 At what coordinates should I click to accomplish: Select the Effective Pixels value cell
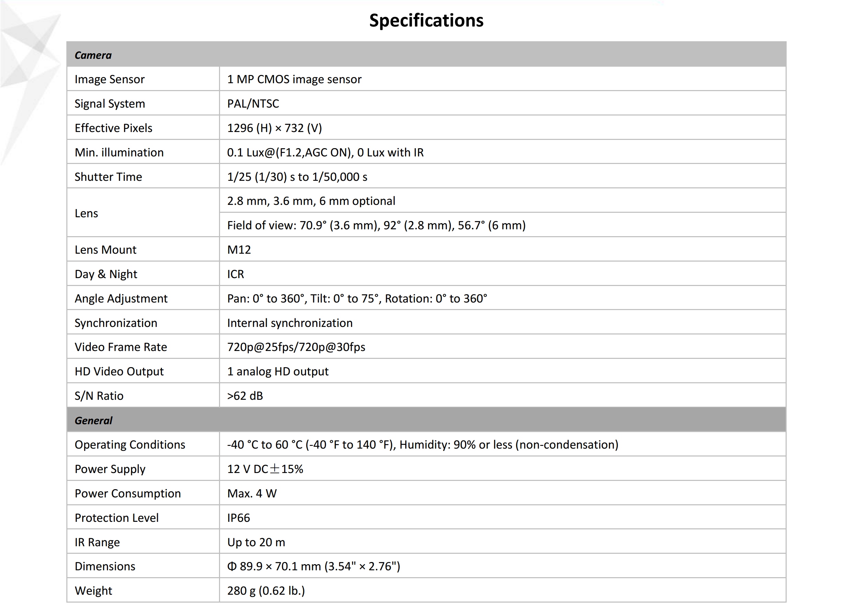[275, 128]
